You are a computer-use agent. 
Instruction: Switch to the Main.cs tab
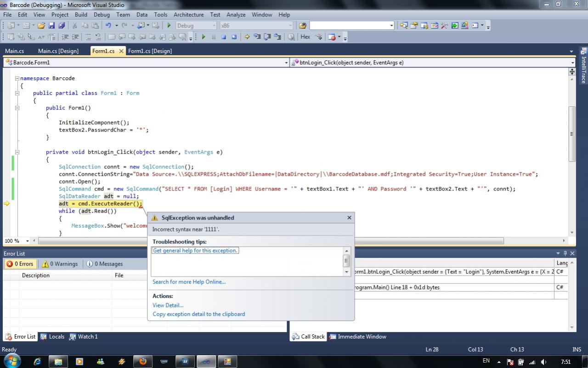15,51
